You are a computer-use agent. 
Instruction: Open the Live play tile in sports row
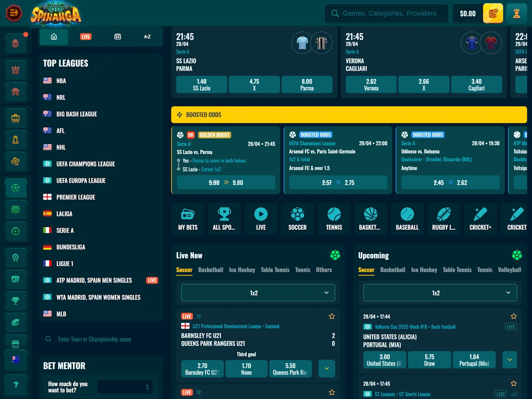click(261, 219)
